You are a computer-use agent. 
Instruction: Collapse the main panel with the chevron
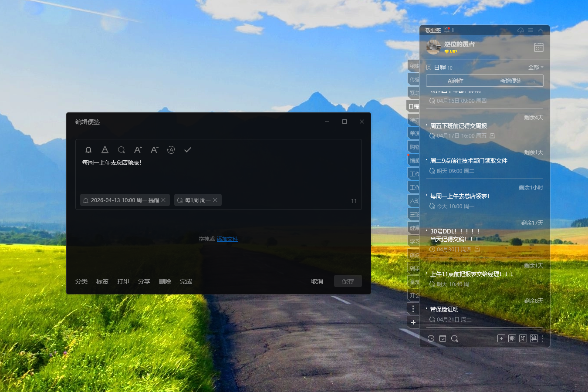[540, 30]
